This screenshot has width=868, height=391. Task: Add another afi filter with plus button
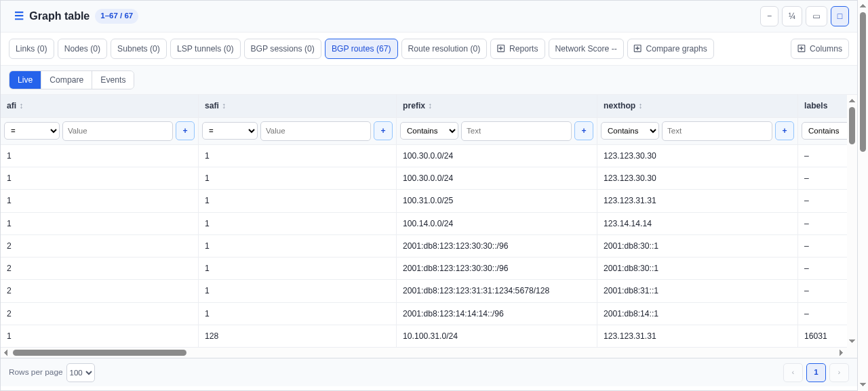pos(185,131)
